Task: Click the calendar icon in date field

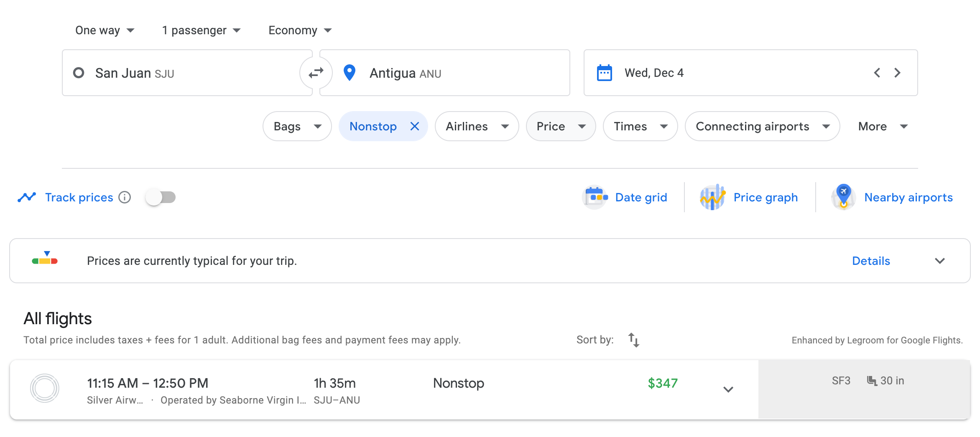Action: [x=604, y=73]
